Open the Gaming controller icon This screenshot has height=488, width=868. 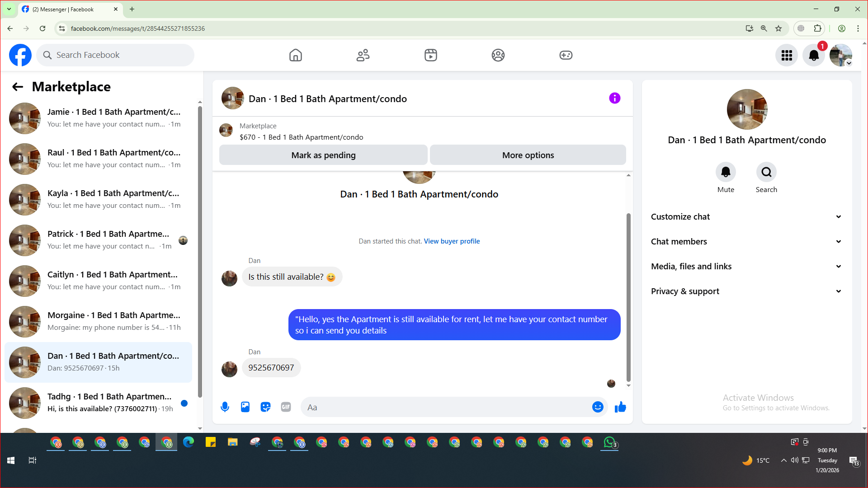(x=566, y=55)
